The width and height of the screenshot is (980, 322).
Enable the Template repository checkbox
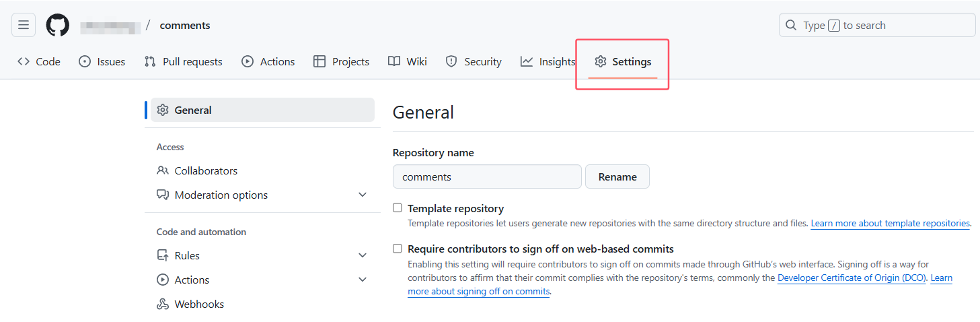pyautogui.click(x=398, y=208)
